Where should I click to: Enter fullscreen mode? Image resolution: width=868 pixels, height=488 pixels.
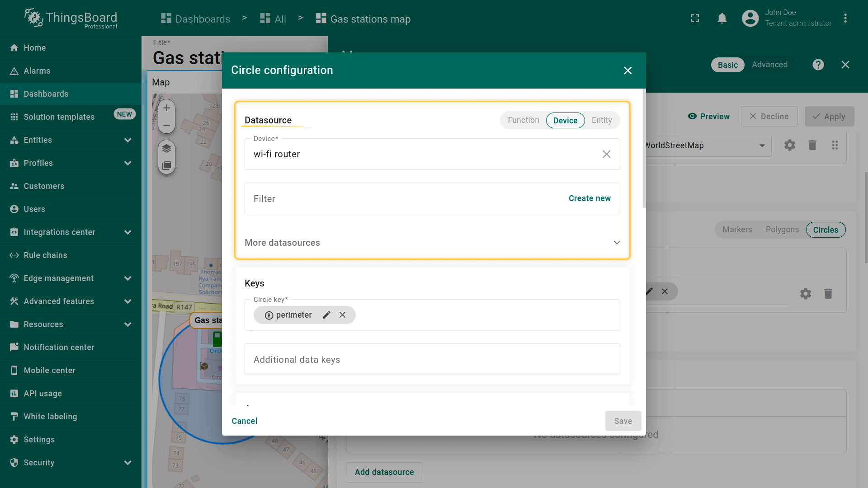(695, 19)
